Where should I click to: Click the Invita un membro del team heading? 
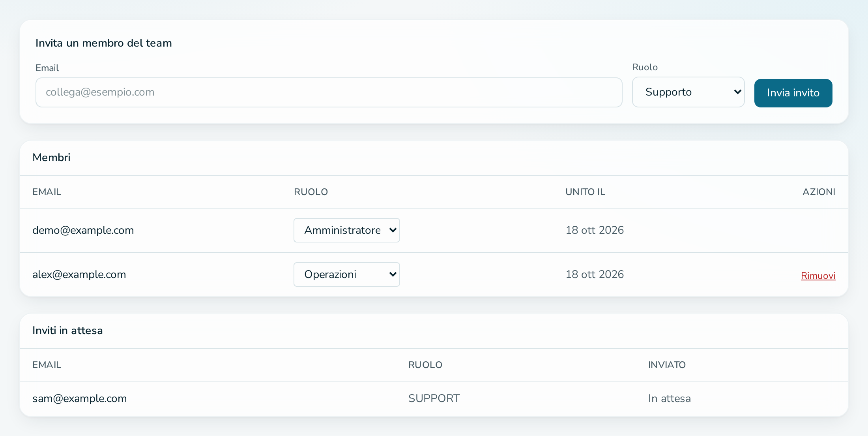(x=104, y=43)
